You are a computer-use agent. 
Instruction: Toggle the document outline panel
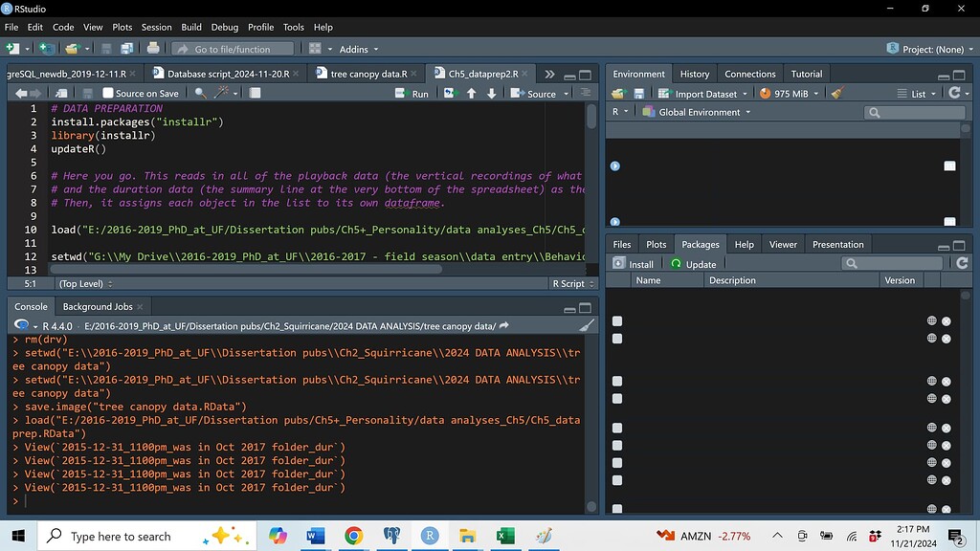point(587,92)
